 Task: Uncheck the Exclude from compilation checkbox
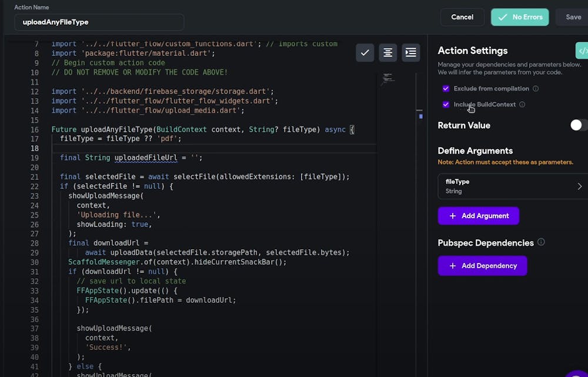[446, 89]
